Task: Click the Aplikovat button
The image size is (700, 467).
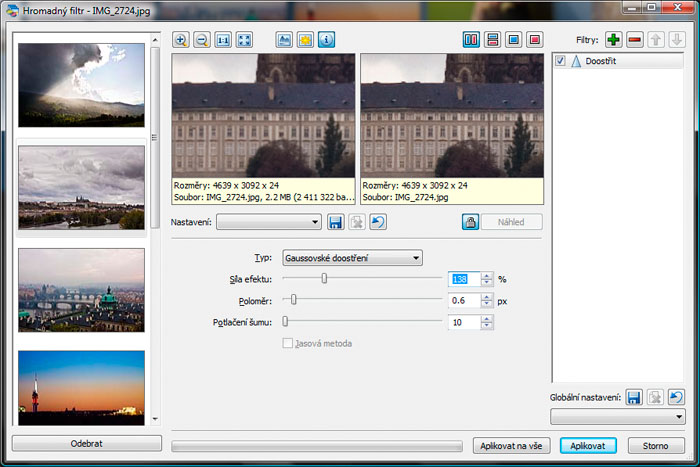Action: point(588,445)
